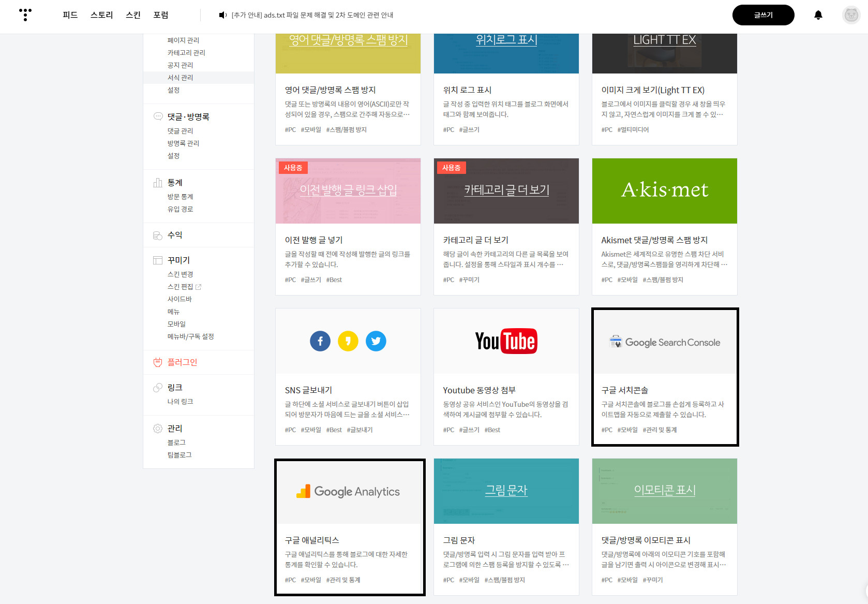
Task: Click the 댓글·방명록 speech bubble icon
Action: pos(158,116)
